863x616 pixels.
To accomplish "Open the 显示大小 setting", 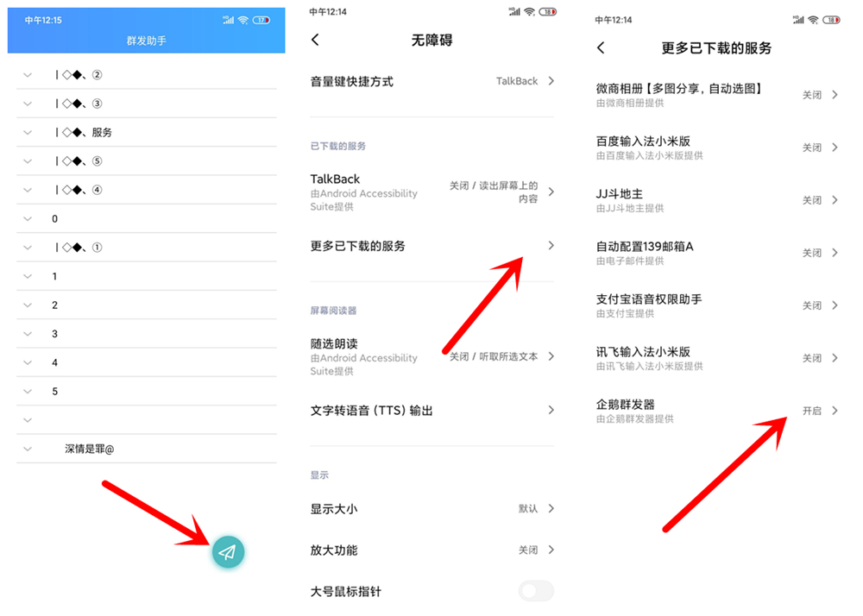I will click(431, 509).
